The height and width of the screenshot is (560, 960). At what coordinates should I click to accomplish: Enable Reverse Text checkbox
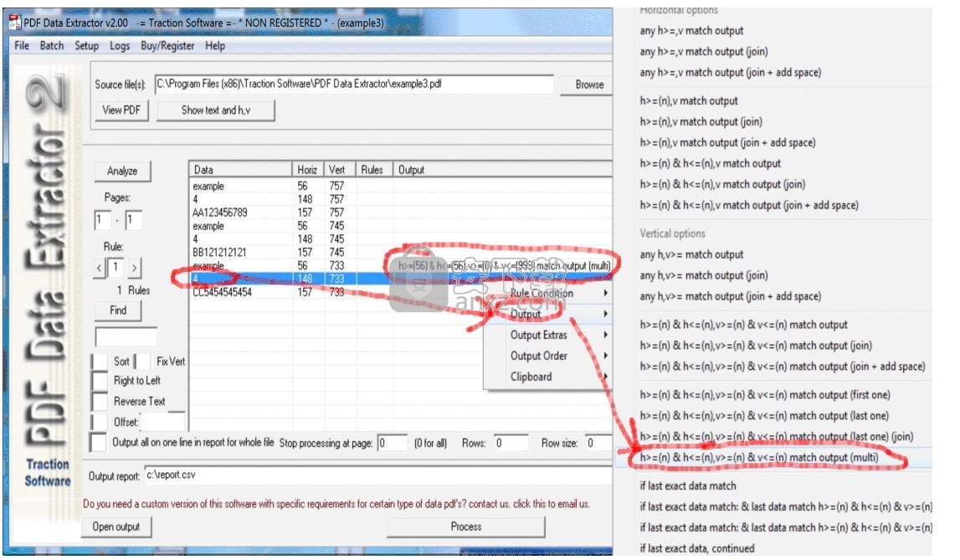[100, 402]
